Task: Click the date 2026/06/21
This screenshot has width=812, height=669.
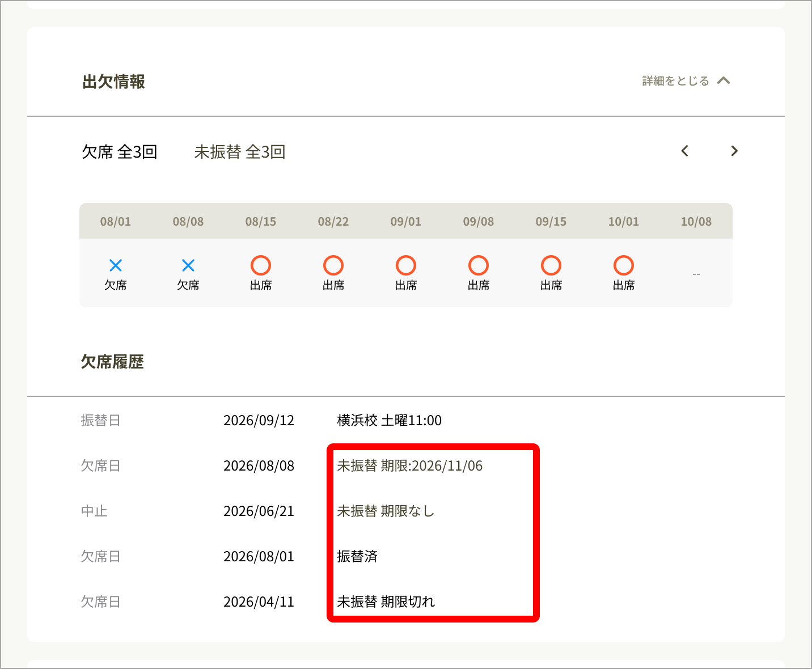Action: pos(259,511)
